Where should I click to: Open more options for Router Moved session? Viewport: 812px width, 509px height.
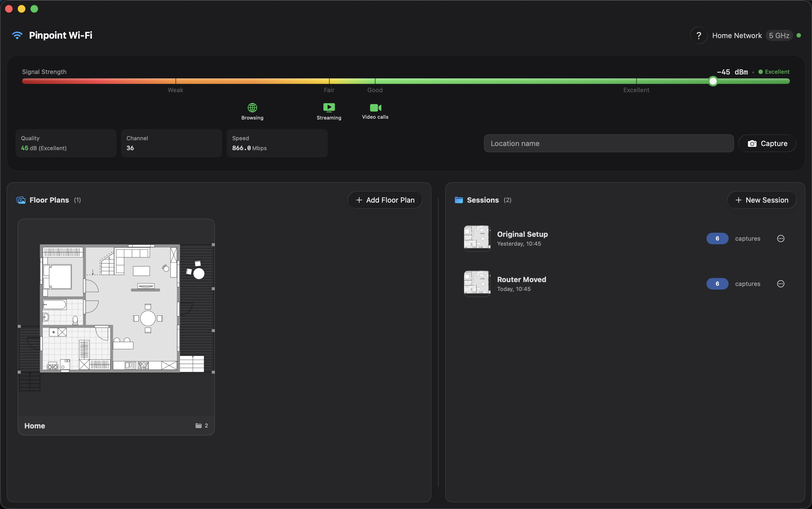tap(780, 284)
